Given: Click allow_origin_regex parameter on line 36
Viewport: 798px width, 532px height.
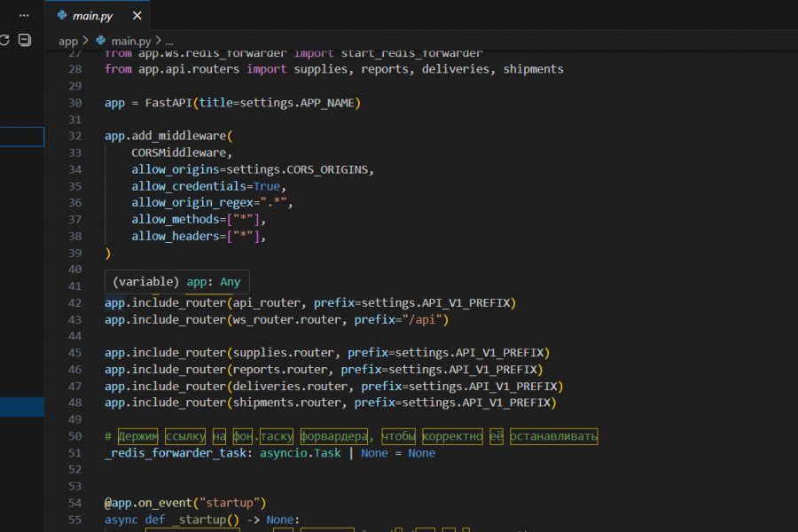Looking at the screenshot, I should pos(192,203).
